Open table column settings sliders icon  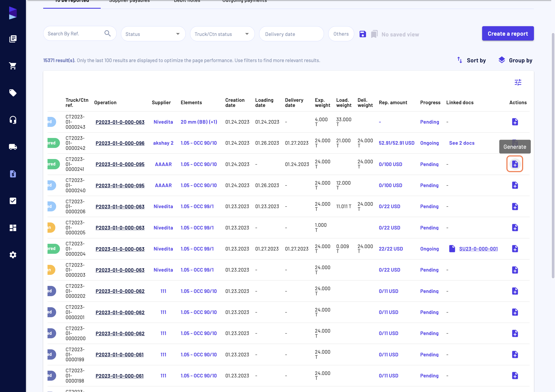coord(518,82)
